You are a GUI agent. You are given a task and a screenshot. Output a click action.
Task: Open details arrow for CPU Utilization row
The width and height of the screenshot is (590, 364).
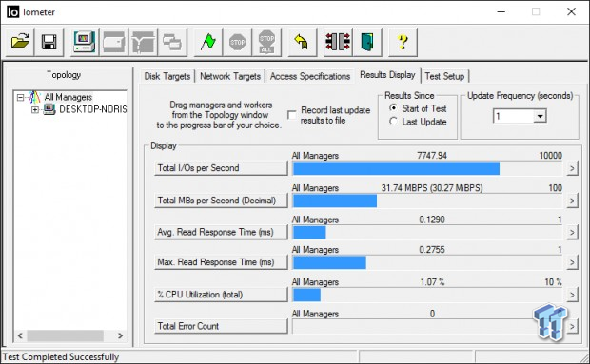(x=572, y=295)
